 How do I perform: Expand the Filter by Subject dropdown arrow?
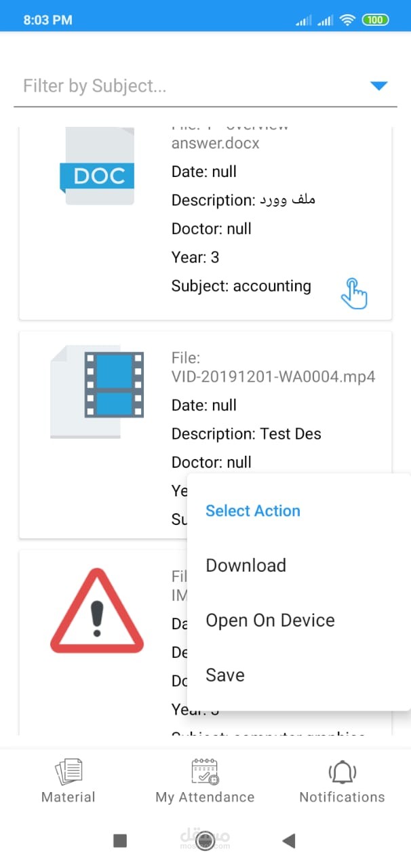click(378, 86)
